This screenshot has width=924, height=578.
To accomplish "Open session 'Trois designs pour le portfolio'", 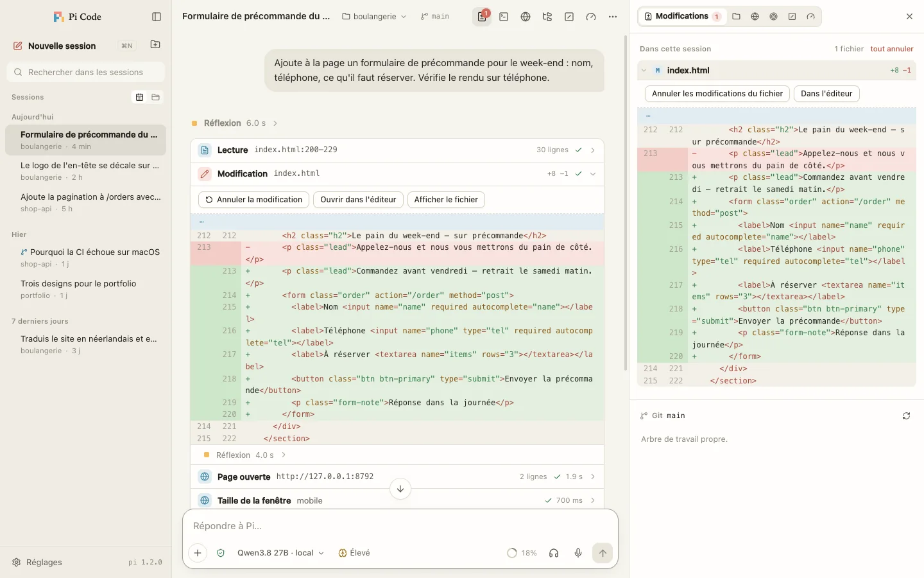I will 85,289.
